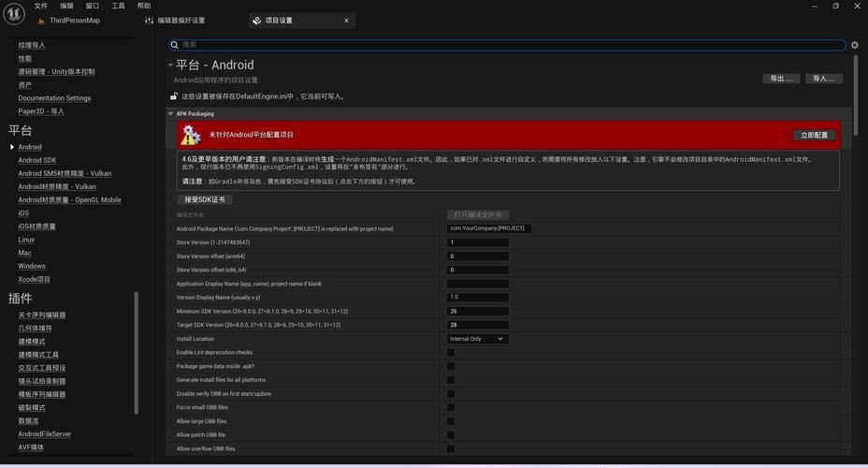Open Android材质质量 - OpenGL Mobile settings
Viewport: 868px width, 468px height.
pos(69,200)
